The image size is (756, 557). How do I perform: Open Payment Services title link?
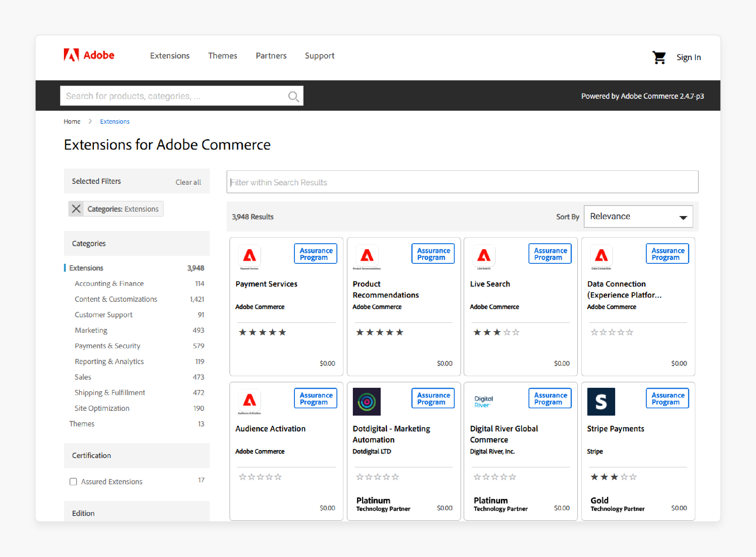pyautogui.click(x=266, y=284)
